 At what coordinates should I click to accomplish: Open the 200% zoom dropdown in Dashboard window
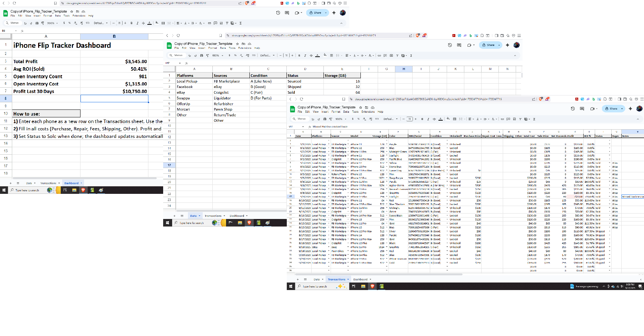point(52,23)
